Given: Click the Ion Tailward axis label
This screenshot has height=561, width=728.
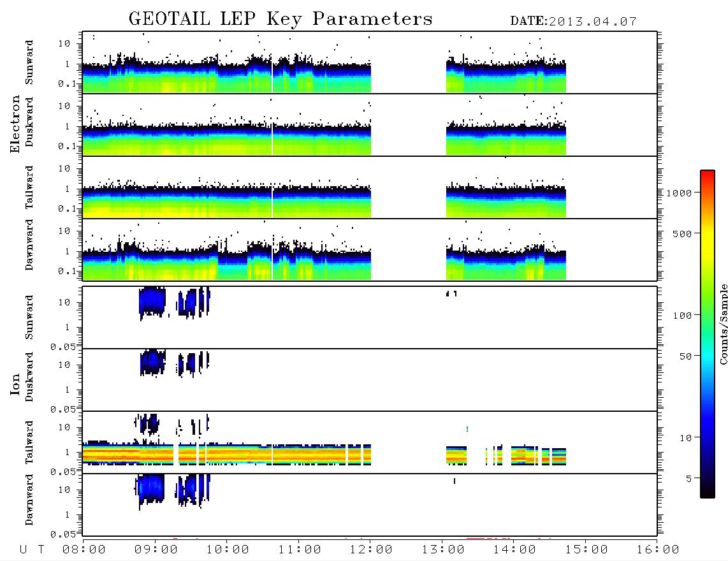Looking at the screenshot, I should pyautogui.click(x=29, y=442).
